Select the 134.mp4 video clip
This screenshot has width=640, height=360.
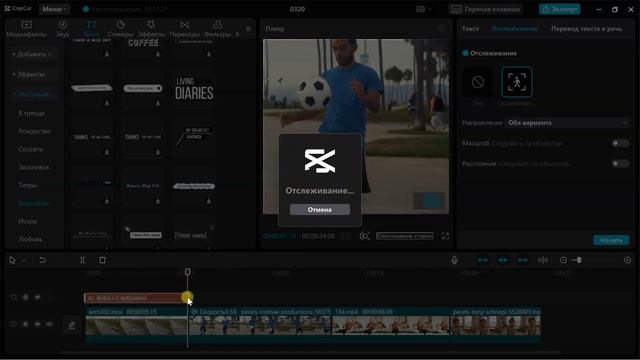pyautogui.click(x=391, y=324)
